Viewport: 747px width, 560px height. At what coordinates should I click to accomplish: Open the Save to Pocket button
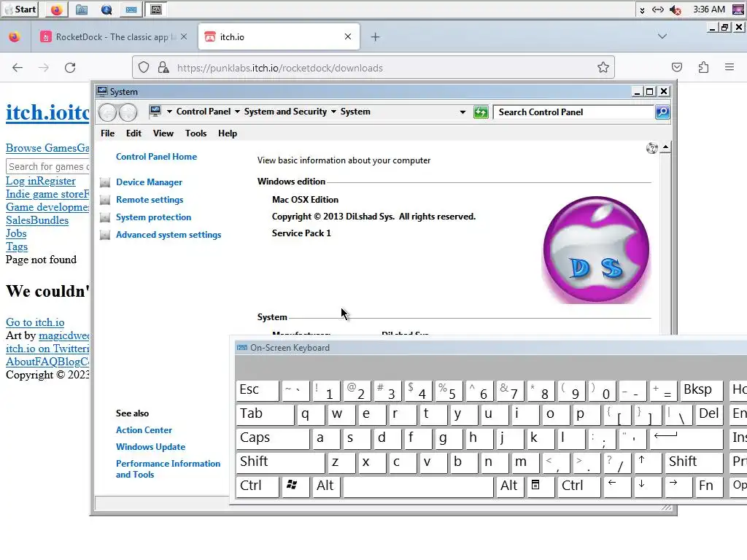677,68
